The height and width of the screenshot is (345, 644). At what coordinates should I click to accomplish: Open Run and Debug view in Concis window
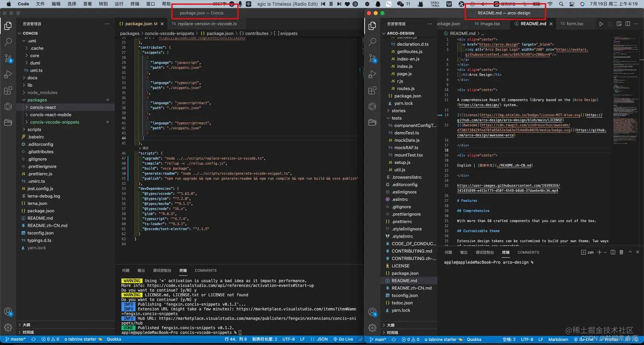[8, 74]
